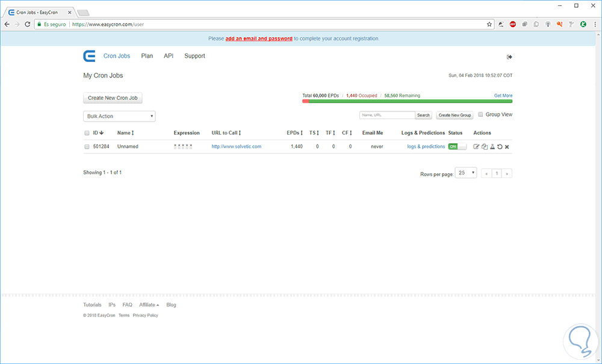Click the hat extension icon beside star
602x364 pixels.
click(501, 24)
